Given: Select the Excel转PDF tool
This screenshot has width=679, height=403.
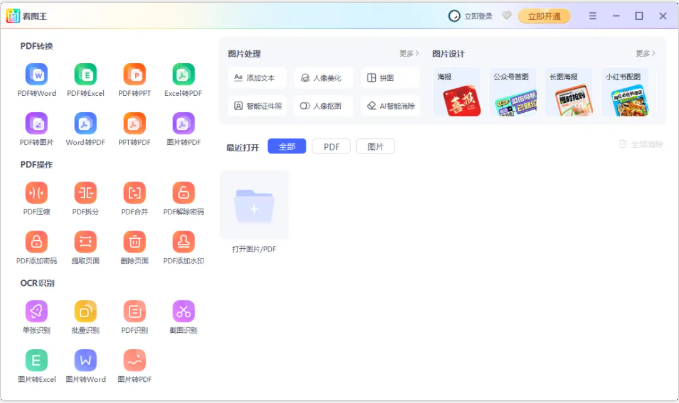Looking at the screenshot, I should point(183,80).
